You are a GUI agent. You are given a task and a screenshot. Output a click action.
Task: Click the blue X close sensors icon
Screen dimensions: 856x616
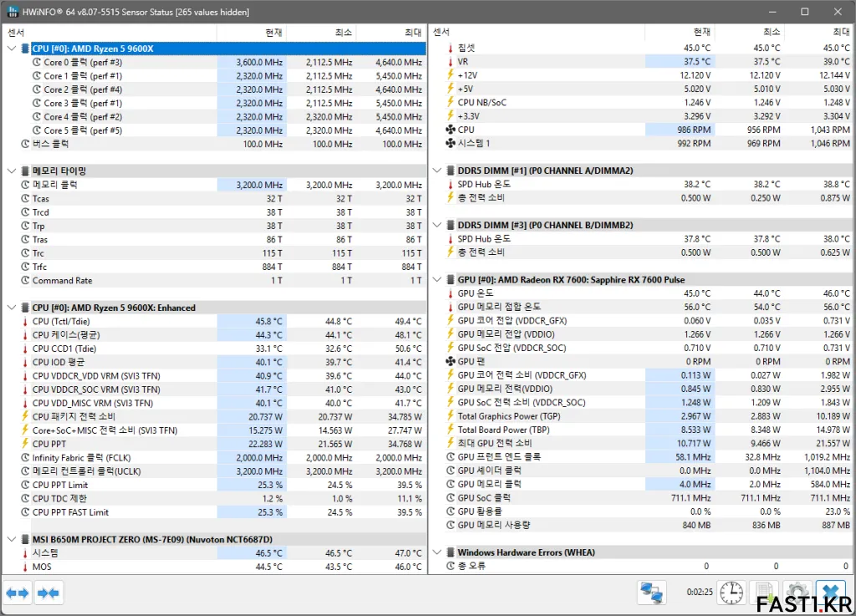pyautogui.click(x=830, y=593)
